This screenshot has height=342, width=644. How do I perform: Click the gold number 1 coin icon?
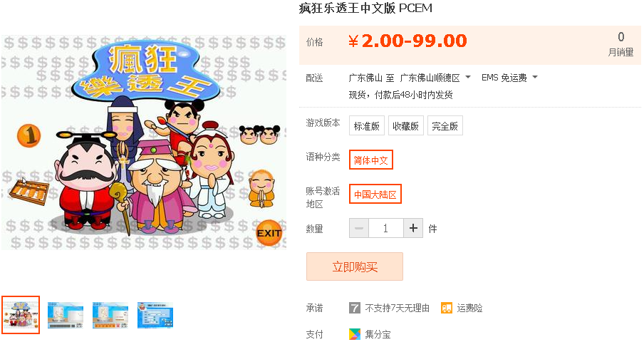tap(28, 135)
